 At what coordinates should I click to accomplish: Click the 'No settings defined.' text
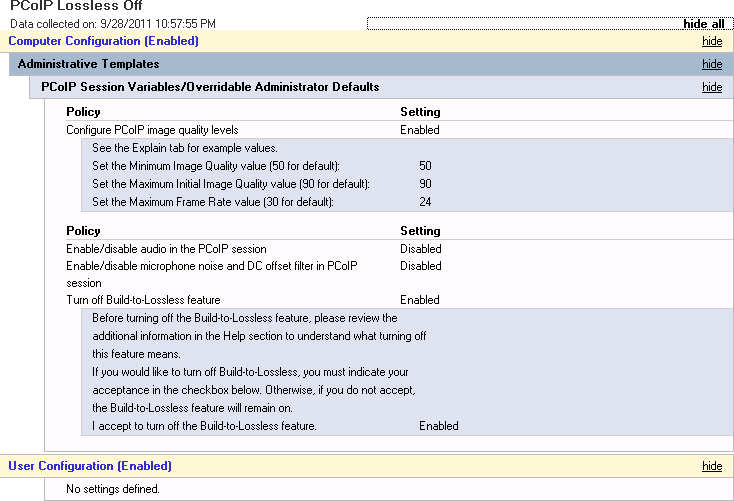(x=113, y=489)
